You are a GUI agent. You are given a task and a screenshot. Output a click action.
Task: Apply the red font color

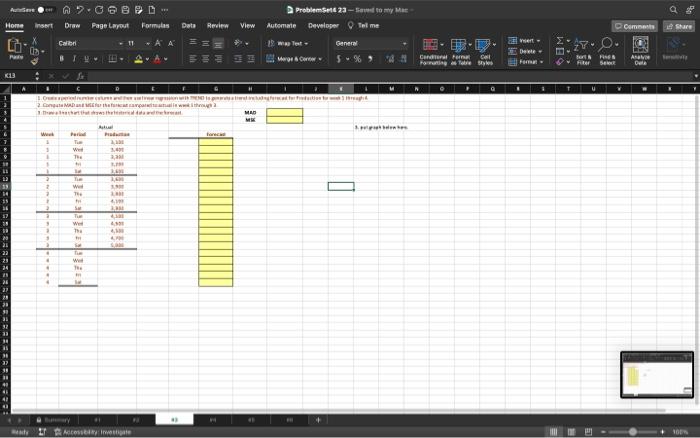pyautogui.click(x=157, y=59)
